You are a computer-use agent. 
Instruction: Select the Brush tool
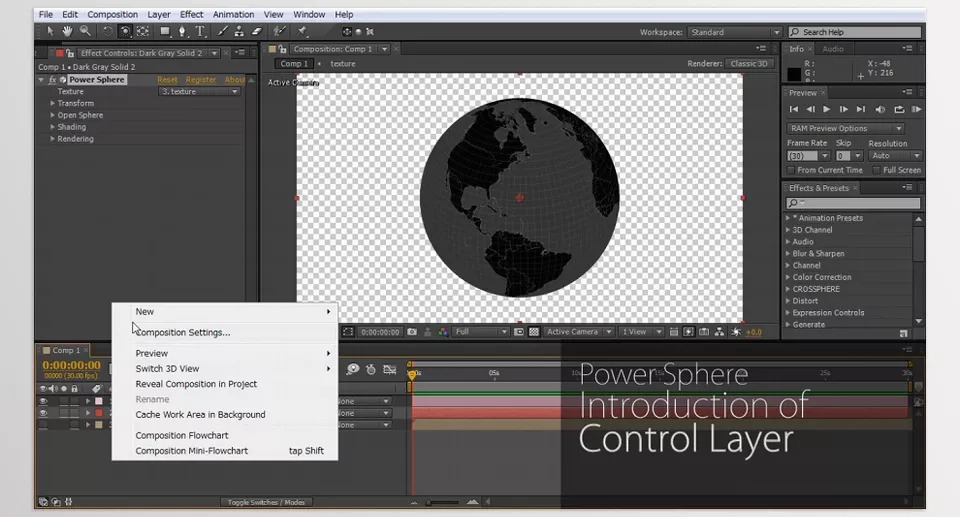pyautogui.click(x=223, y=31)
